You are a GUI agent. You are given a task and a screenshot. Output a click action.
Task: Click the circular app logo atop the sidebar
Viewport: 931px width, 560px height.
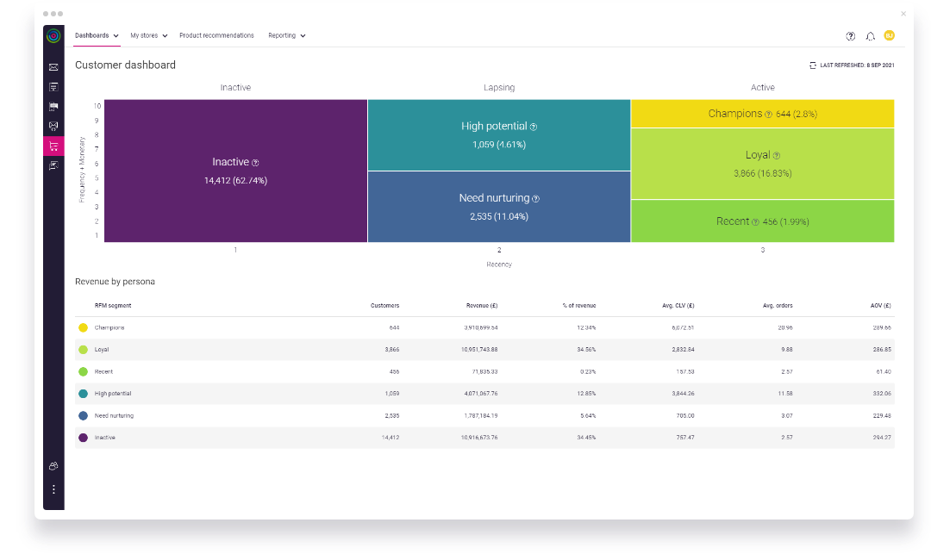click(x=53, y=37)
